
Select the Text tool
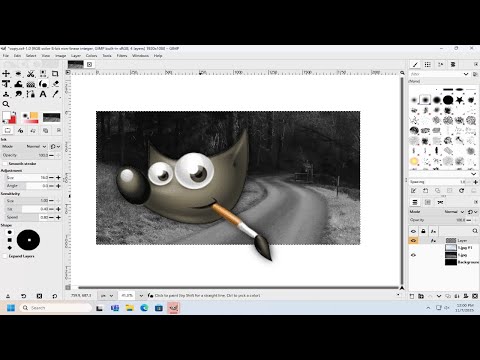43,94
